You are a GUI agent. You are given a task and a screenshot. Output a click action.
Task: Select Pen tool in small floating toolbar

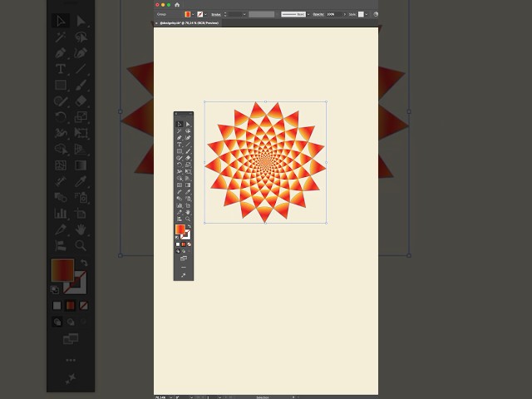(x=180, y=138)
